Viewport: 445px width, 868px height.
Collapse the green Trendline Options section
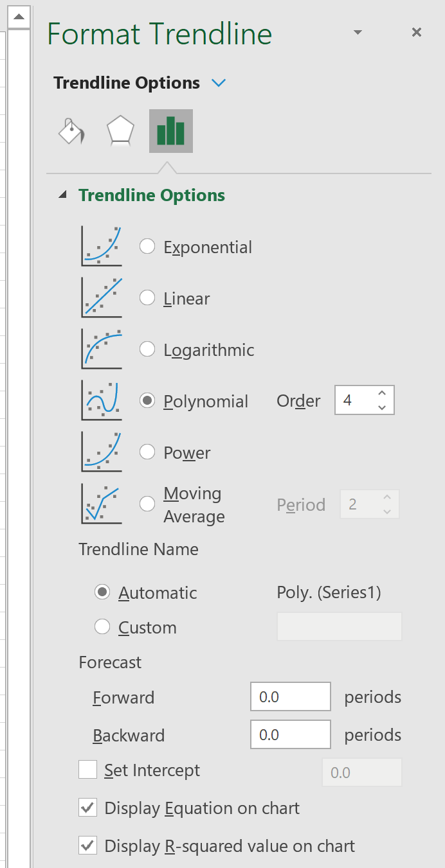[x=62, y=195]
